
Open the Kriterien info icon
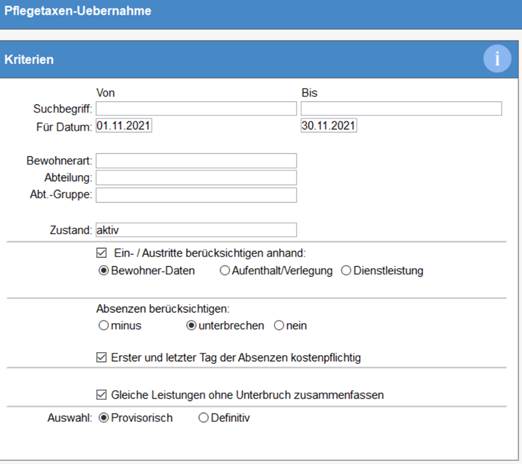click(497, 59)
